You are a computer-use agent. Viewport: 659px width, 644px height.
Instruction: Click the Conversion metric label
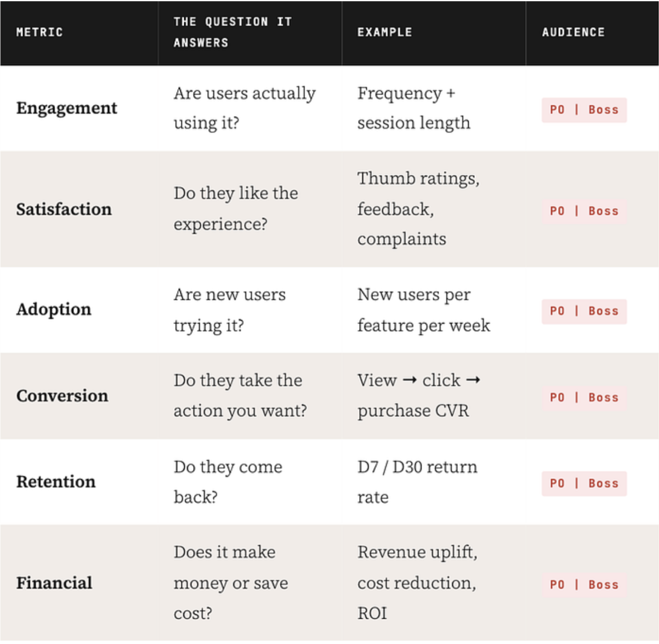(62, 396)
